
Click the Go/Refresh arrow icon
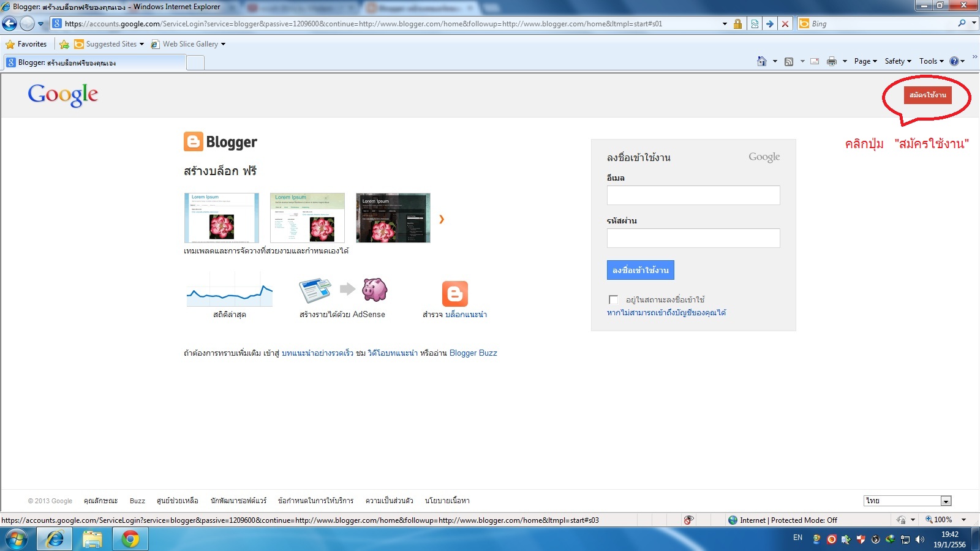point(770,24)
